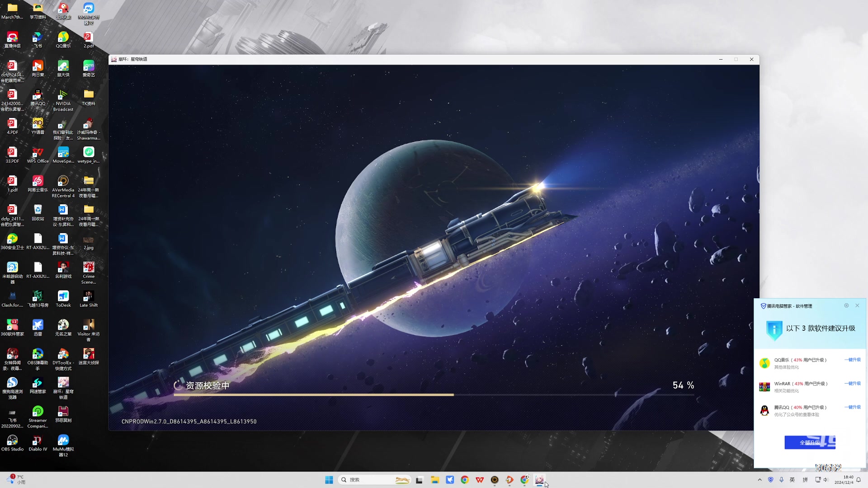The height and width of the screenshot is (488, 868).
Task: Minimize the 崩坏：星穹铁道 game window
Action: point(721,59)
